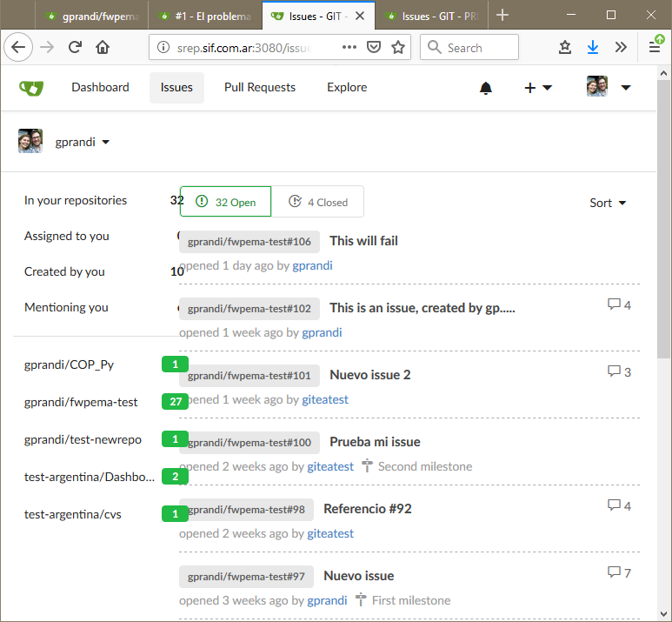The image size is (672, 622).
Task: Open the notifications bell
Action: click(x=486, y=88)
